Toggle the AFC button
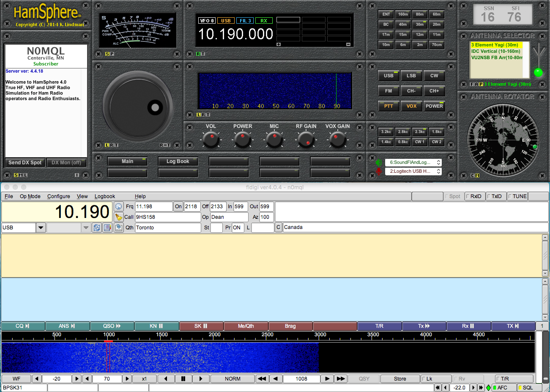Screen dimensions: 550x392 click(x=504, y=388)
